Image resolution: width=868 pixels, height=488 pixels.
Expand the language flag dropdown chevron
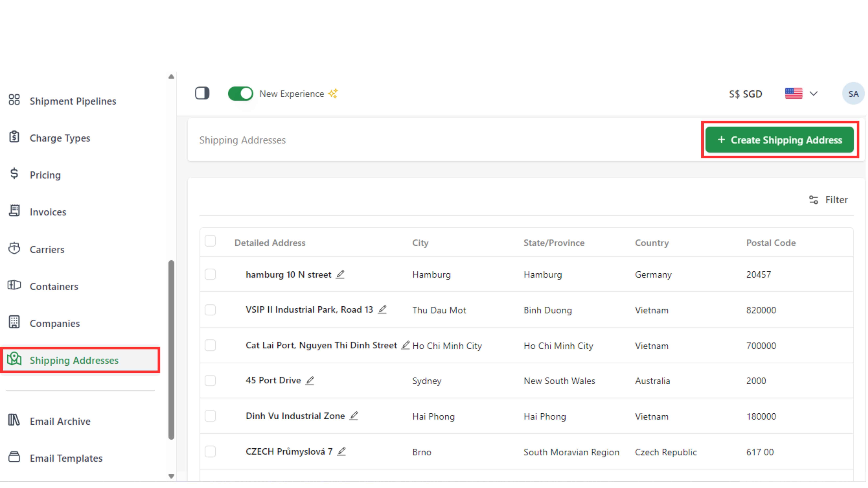(813, 94)
